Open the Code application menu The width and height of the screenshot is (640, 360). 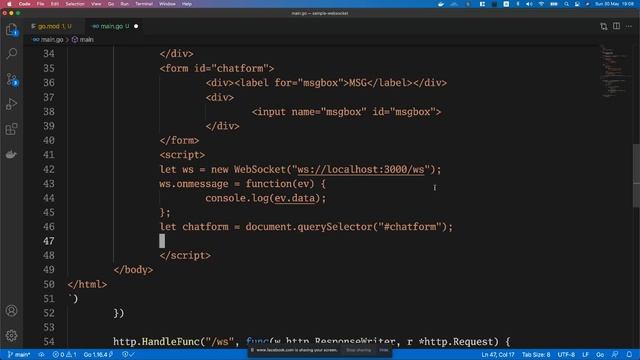click(24, 4)
